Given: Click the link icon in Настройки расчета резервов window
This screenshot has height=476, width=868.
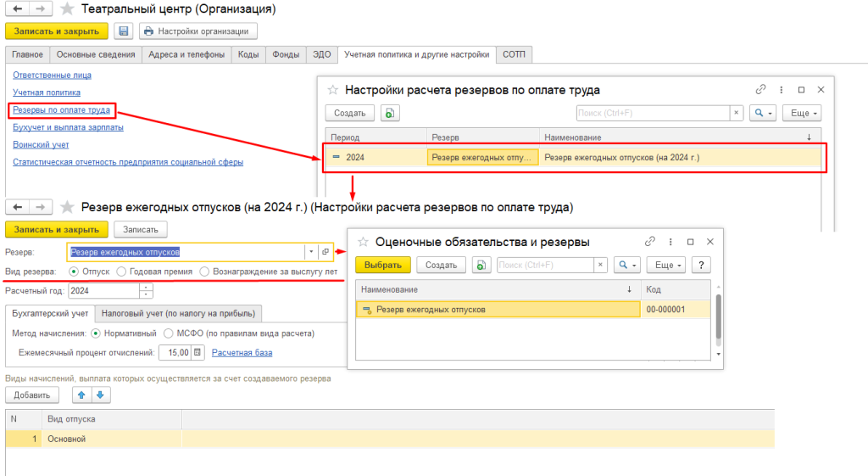Looking at the screenshot, I should 760,90.
